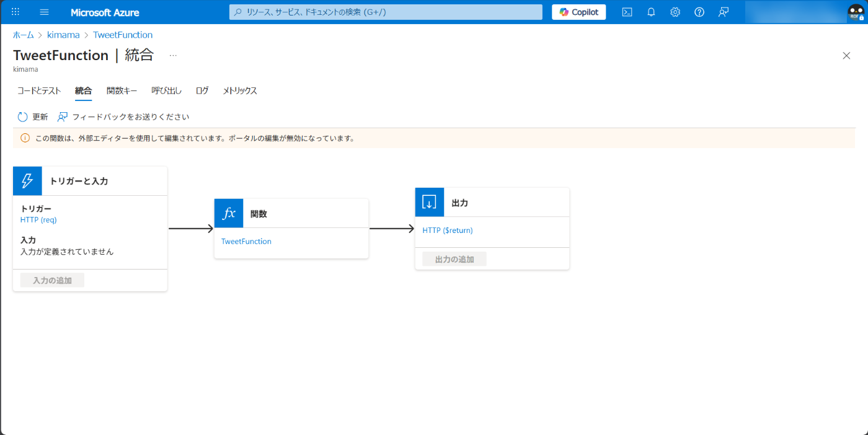Click the 出力 card header
Viewport: 868px width, 435px height.
pyautogui.click(x=492, y=202)
